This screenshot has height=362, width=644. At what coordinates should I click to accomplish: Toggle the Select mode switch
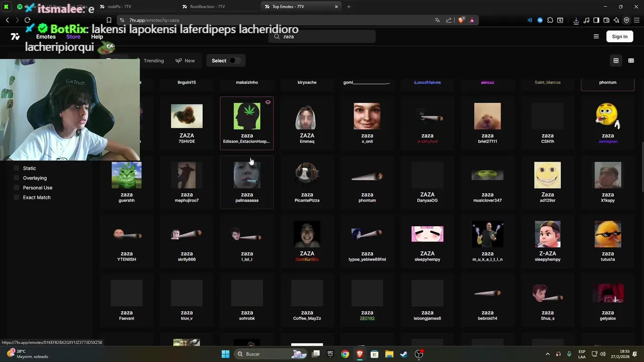point(234,61)
